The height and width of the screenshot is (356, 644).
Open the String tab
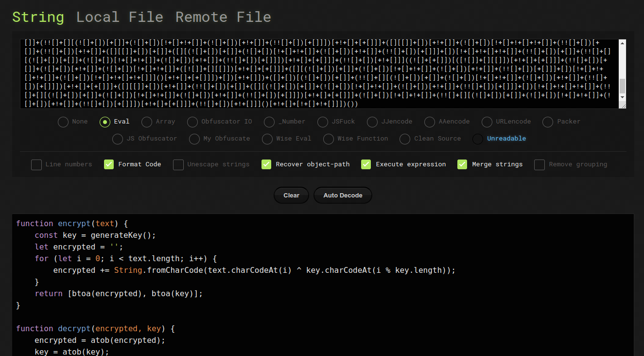coord(38,17)
